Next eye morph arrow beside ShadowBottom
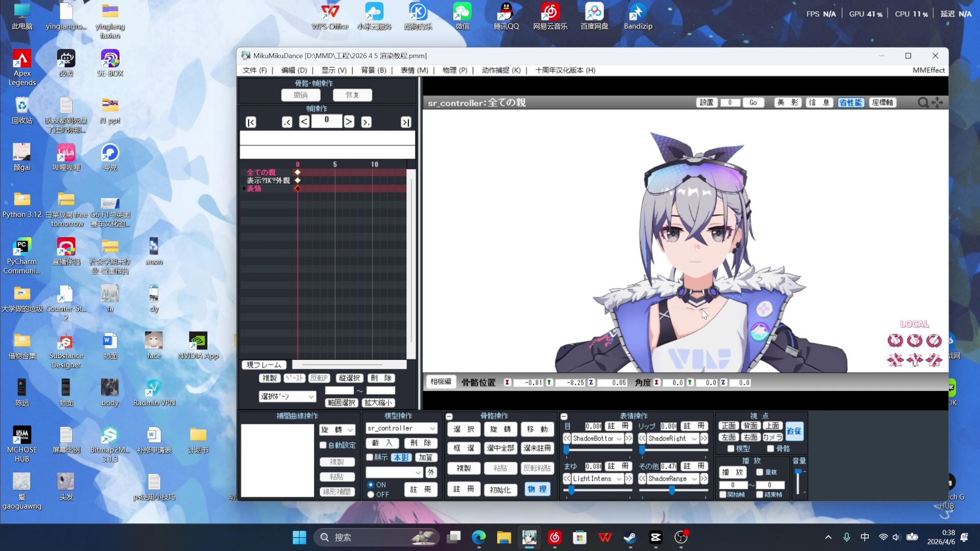The height and width of the screenshot is (551, 980). pyautogui.click(x=629, y=438)
